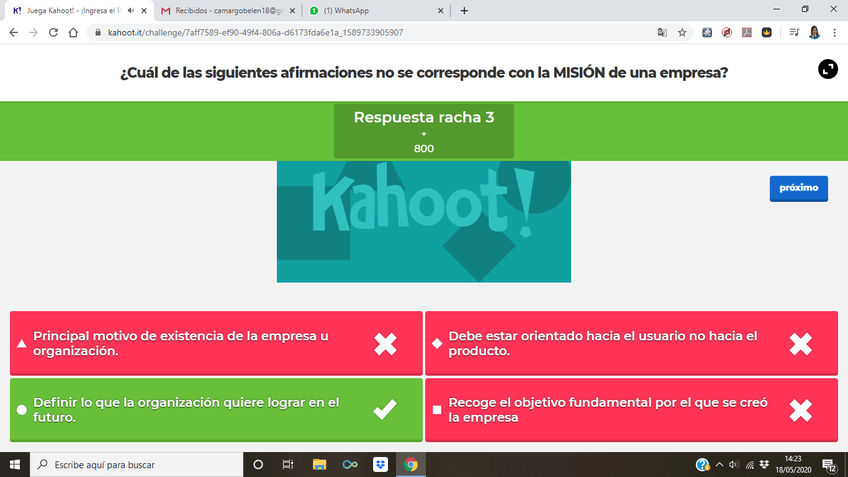The width and height of the screenshot is (848, 477).
Task: Open the clock showing 14:23
Action: 793,465
